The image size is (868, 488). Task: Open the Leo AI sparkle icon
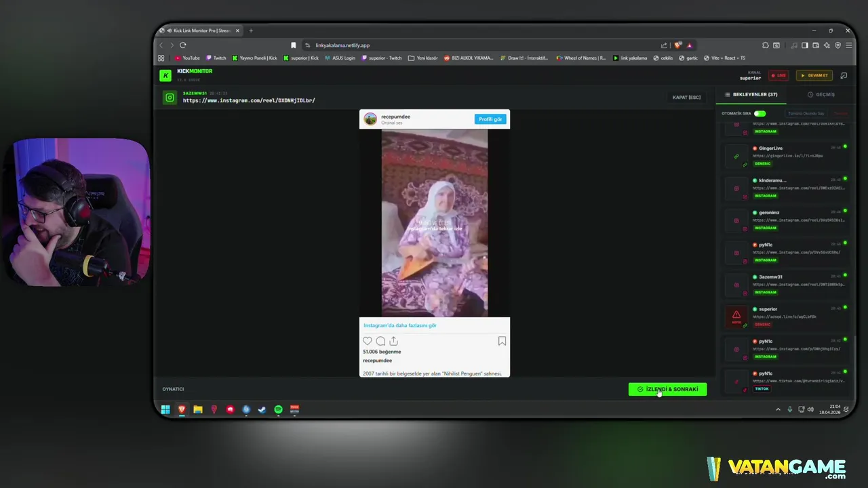827,45
